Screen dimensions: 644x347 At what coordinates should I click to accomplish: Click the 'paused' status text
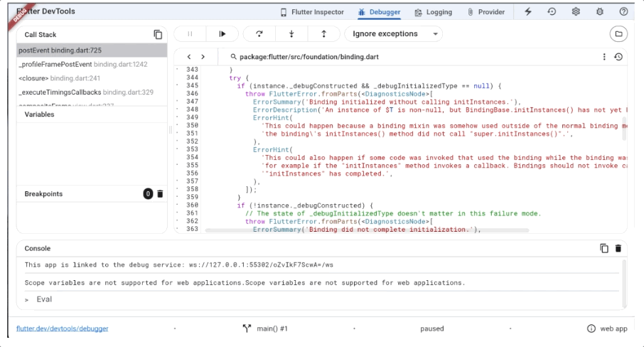pyautogui.click(x=432, y=329)
